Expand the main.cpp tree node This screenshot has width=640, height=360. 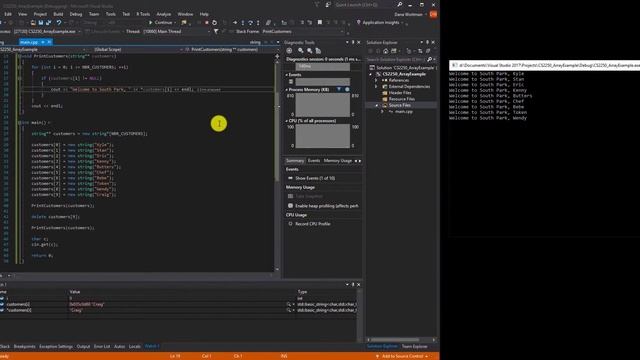tap(382, 111)
